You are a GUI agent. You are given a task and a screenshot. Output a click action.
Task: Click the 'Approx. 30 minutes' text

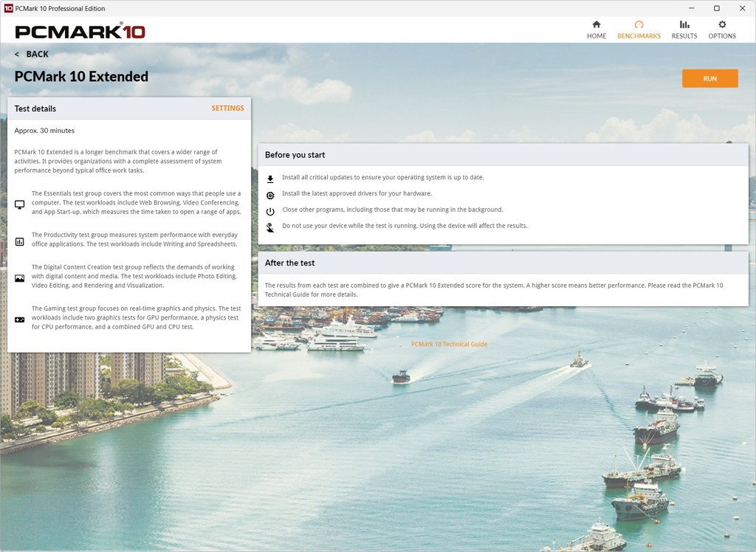(44, 130)
